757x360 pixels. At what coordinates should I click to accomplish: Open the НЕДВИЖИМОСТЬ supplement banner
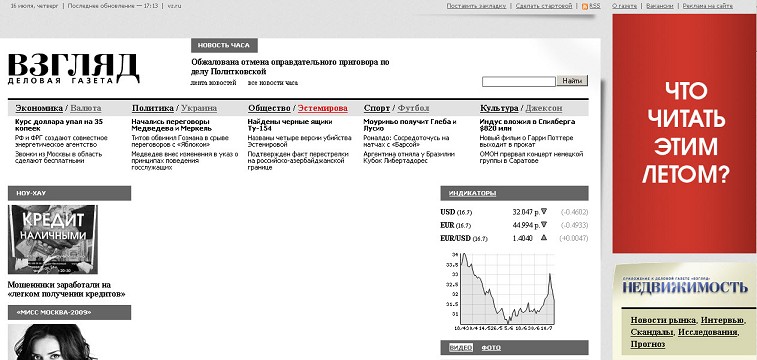(x=685, y=286)
